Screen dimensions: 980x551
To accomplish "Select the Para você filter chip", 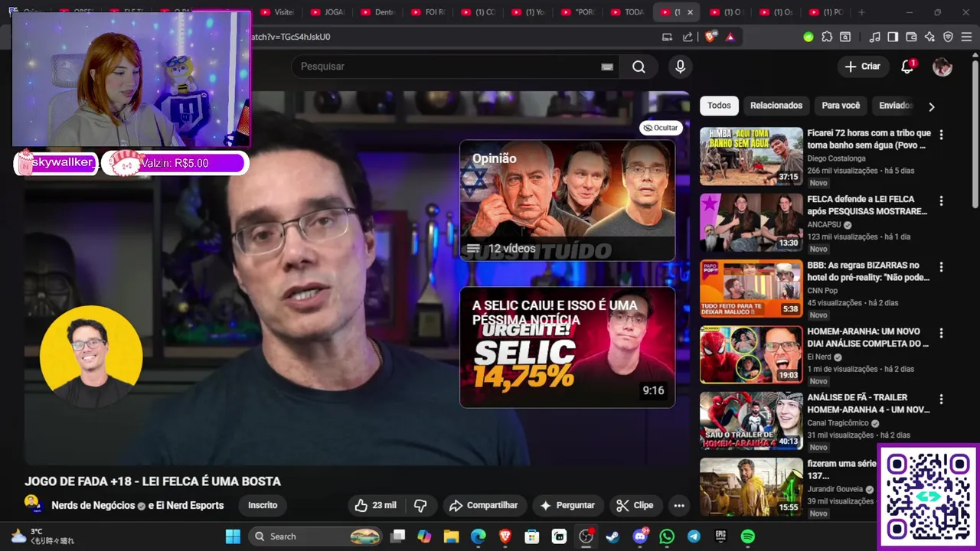I will pos(841,106).
